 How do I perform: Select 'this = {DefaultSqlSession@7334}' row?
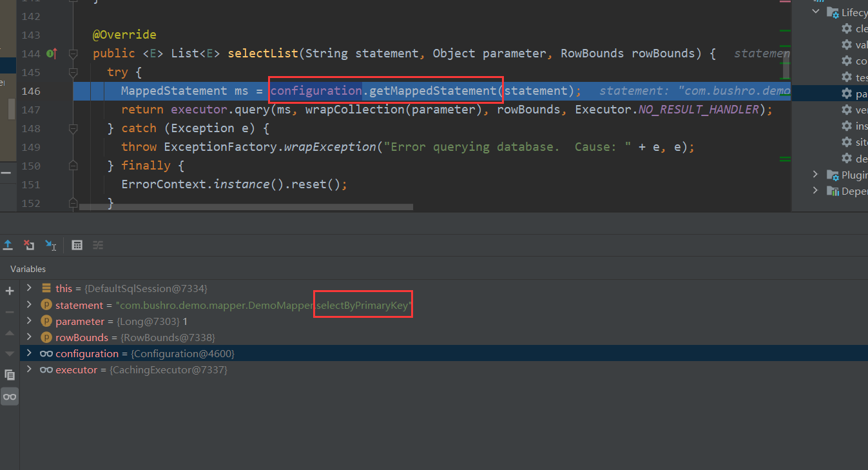443,288
